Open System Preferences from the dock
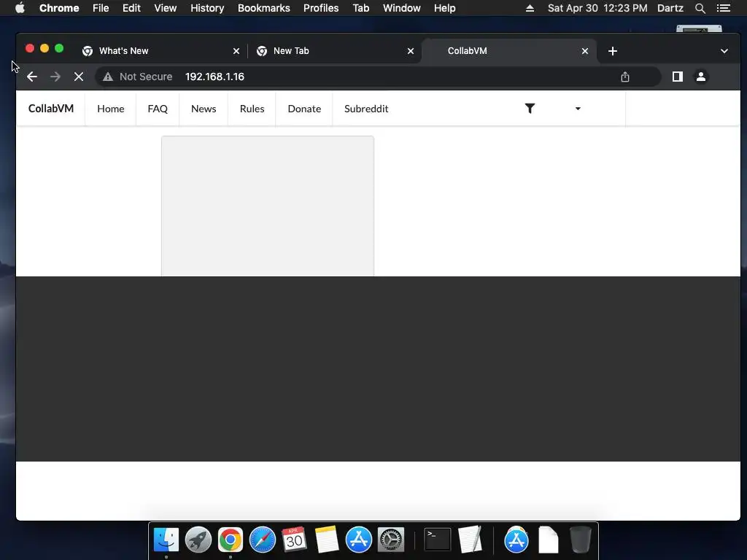Viewport: 747px width, 560px height. [x=391, y=540]
